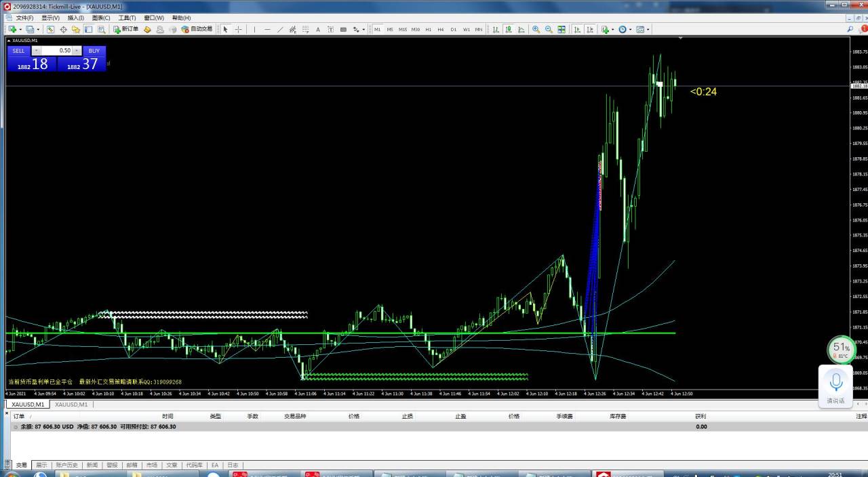Click the SELL one-click trading button

coord(18,51)
